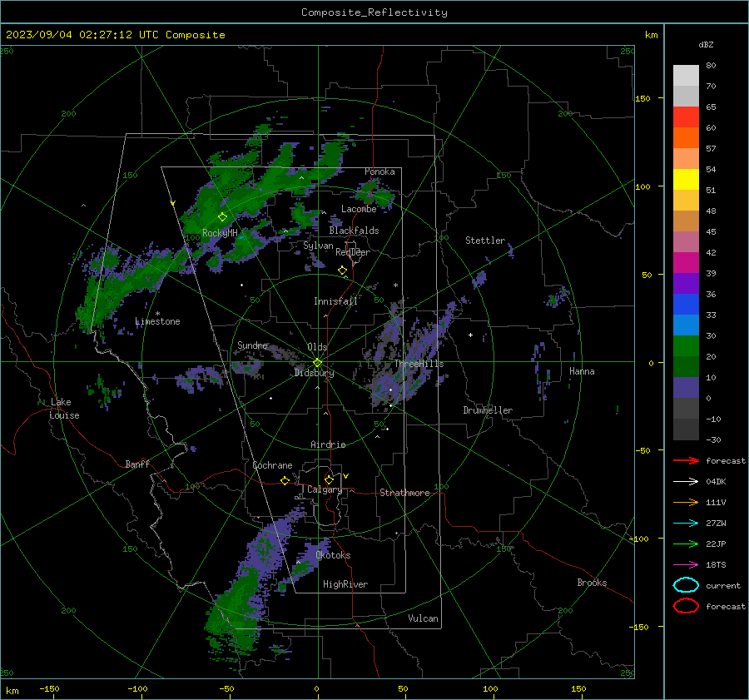The width and height of the screenshot is (749, 700).
Task: Click the dBZ legend heading
Action: tap(706, 45)
